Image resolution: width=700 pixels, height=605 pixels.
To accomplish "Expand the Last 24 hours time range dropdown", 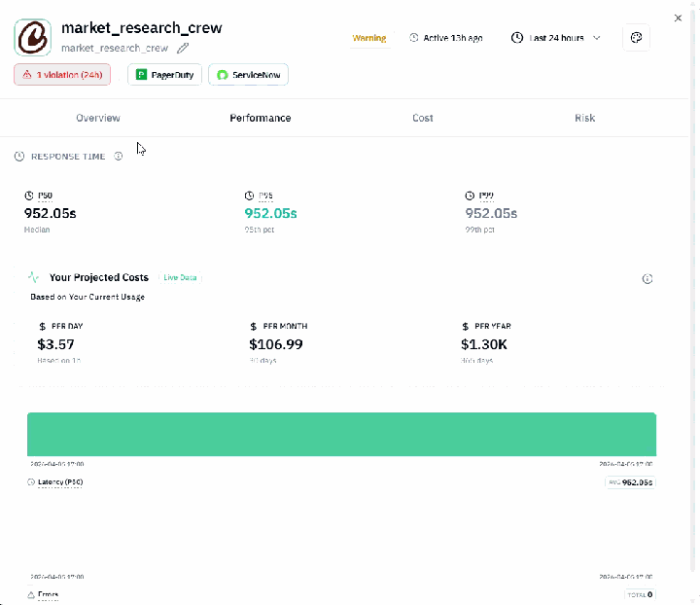I will tap(555, 38).
